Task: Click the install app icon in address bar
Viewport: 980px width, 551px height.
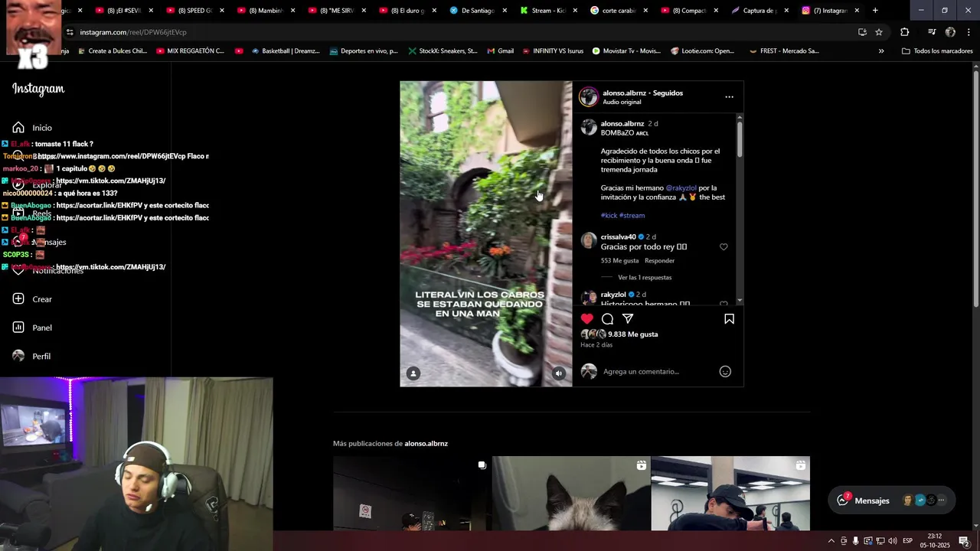Action: click(862, 32)
